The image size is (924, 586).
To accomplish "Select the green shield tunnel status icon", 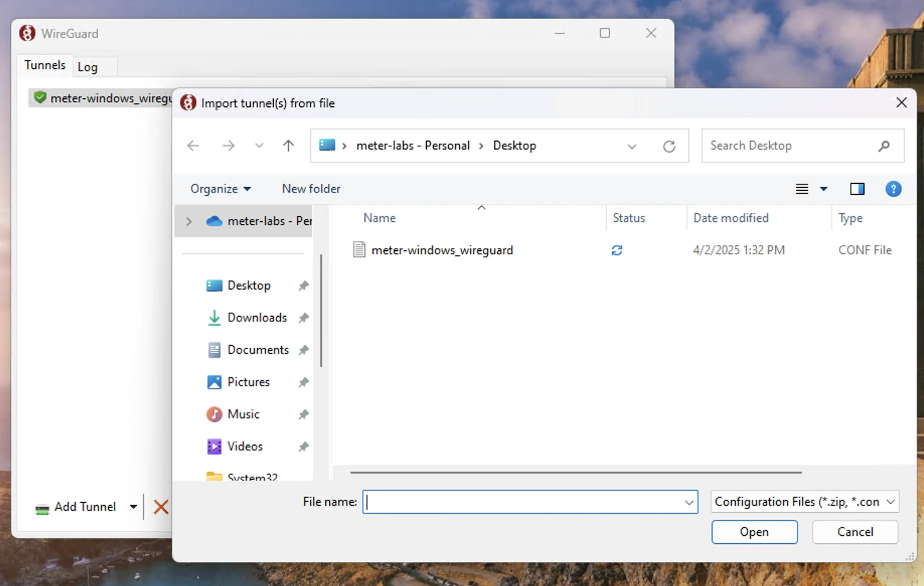I will 39,97.
